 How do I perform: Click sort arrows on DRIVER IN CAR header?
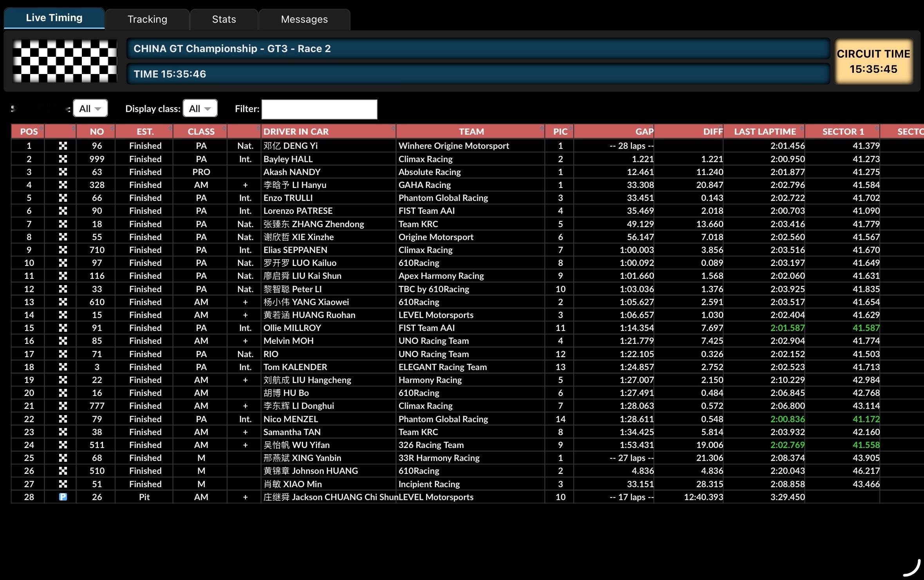pyautogui.click(x=393, y=128)
